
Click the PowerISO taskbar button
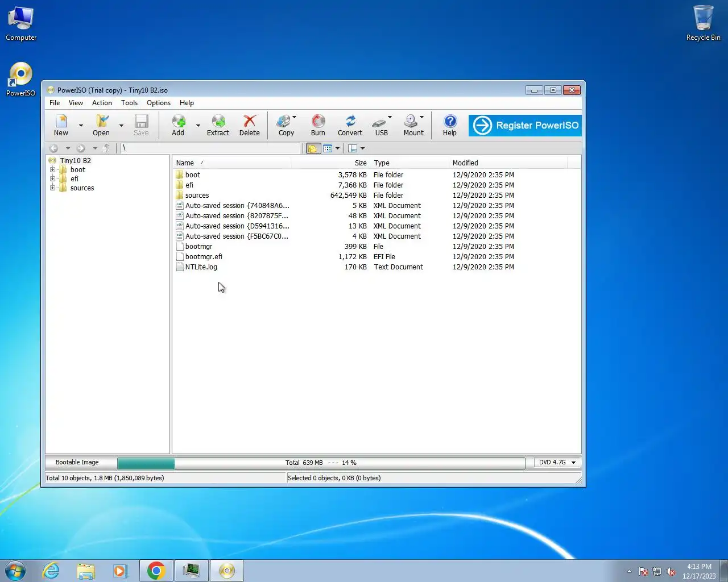(x=226, y=571)
